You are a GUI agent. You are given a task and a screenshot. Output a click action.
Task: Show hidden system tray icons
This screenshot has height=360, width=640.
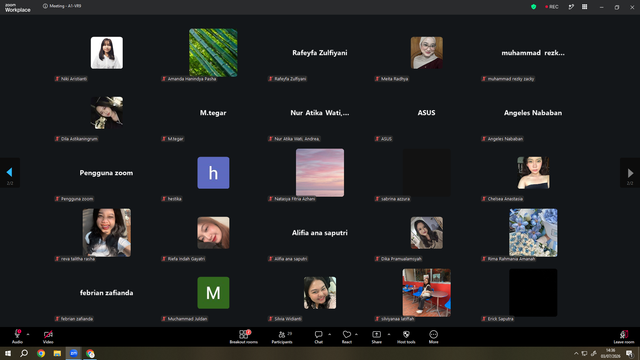[576, 353]
